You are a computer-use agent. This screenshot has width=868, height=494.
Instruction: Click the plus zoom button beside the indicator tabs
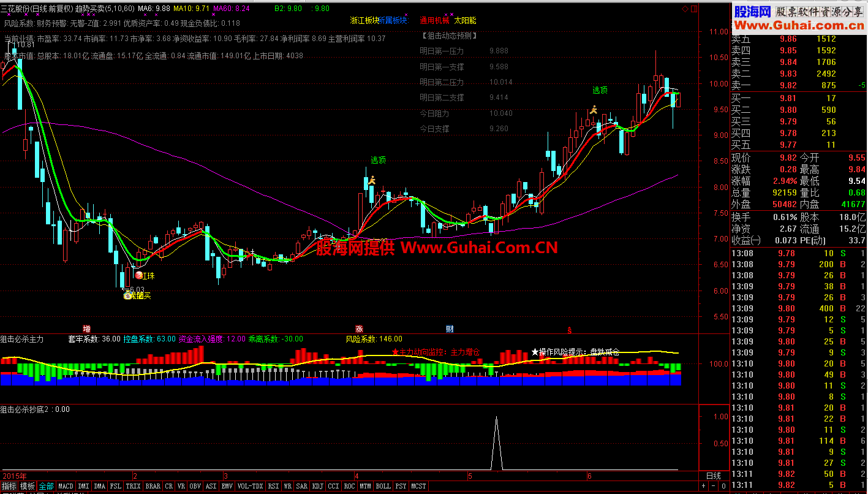(x=703, y=486)
